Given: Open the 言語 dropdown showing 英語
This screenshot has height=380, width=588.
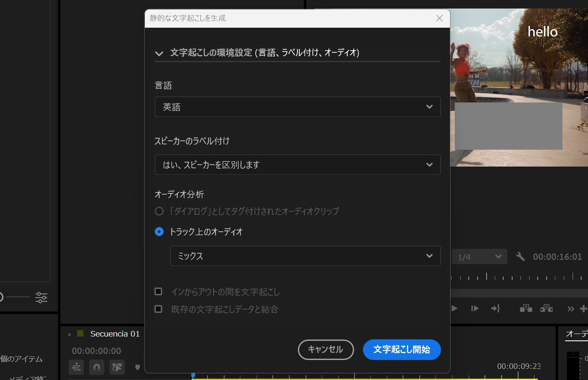Looking at the screenshot, I should pos(297,107).
